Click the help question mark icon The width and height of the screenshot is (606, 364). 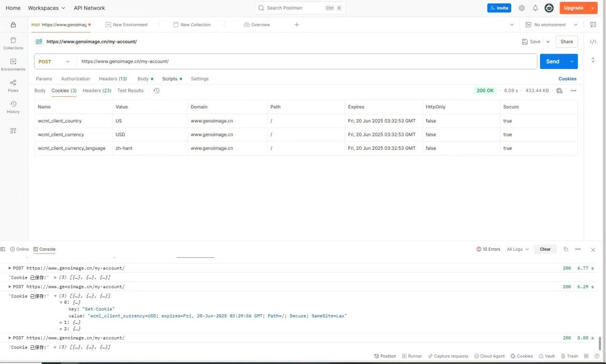pos(596,356)
